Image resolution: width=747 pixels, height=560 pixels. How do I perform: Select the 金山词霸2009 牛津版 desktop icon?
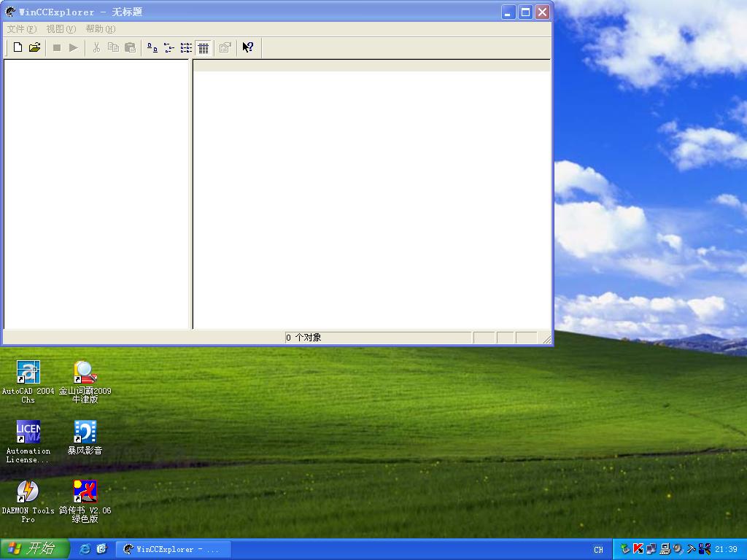point(85,382)
